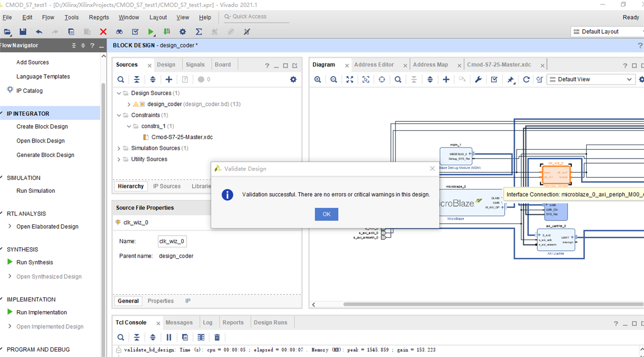Click Auto-fit selection target icon in Diagram

[x=382, y=79]
